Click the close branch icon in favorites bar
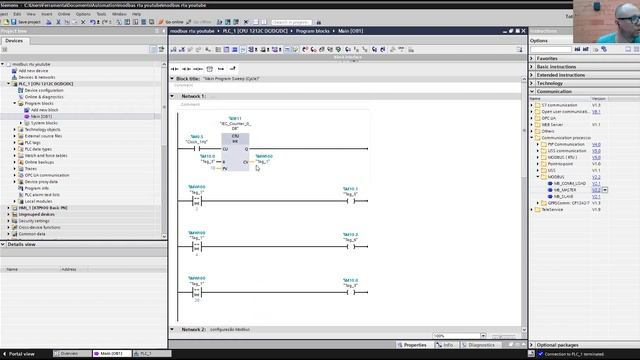This screenshot has width=640, height=360. (232, 69)
